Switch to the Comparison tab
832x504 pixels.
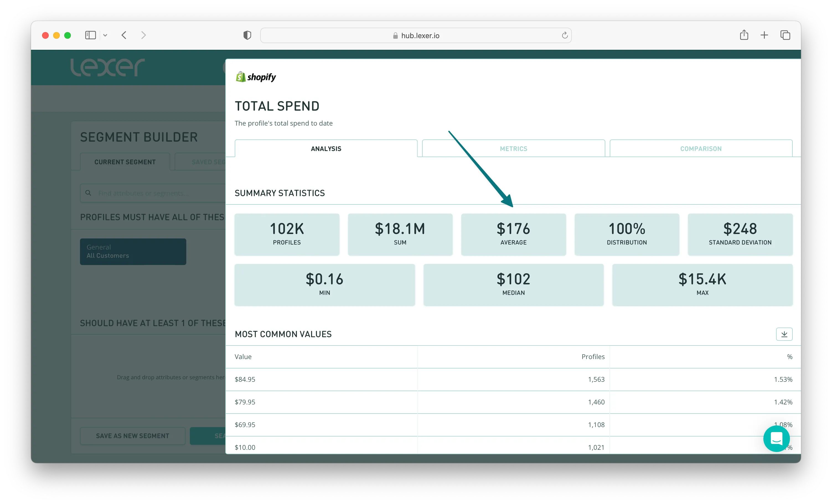point(701,149)
